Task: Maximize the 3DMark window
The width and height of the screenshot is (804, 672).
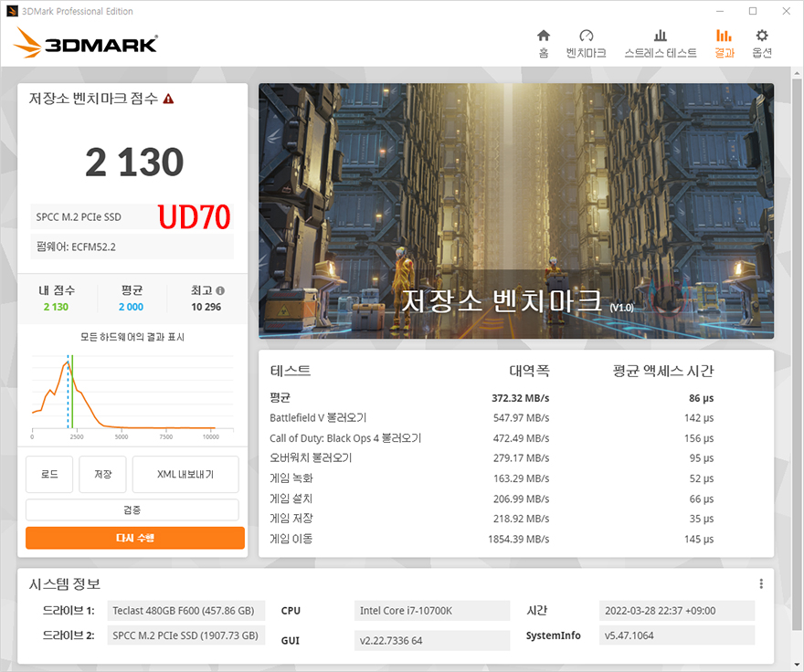Action: pos(753,11)
